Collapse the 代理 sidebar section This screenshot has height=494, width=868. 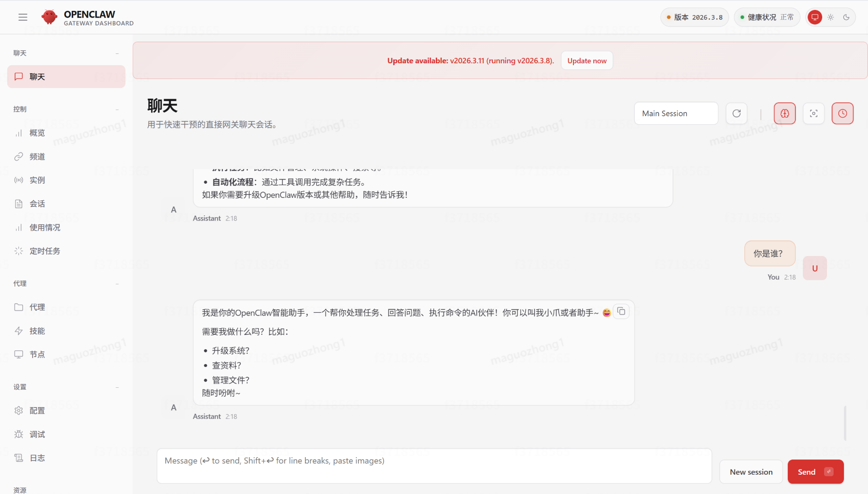[x=117, y=283]
